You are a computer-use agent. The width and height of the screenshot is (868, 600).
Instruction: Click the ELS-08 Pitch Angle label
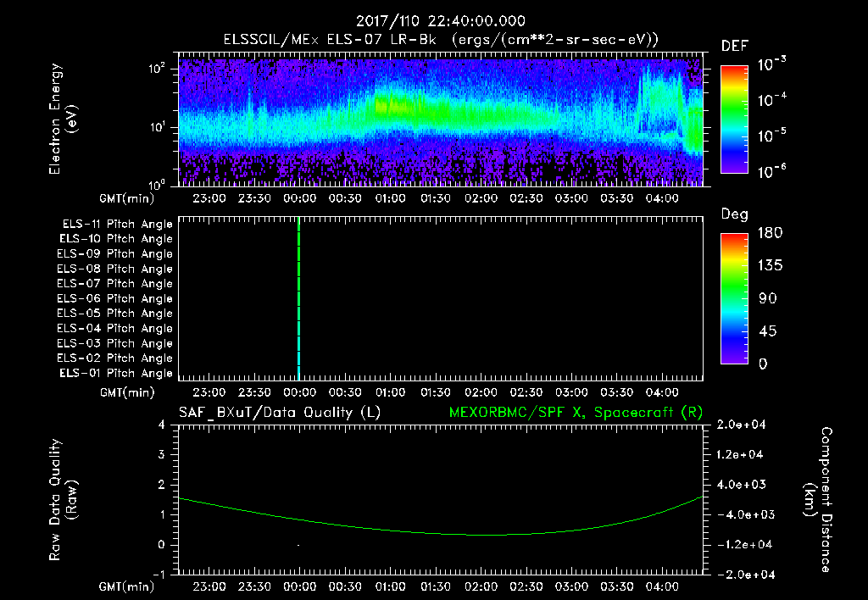coord(115,269)
